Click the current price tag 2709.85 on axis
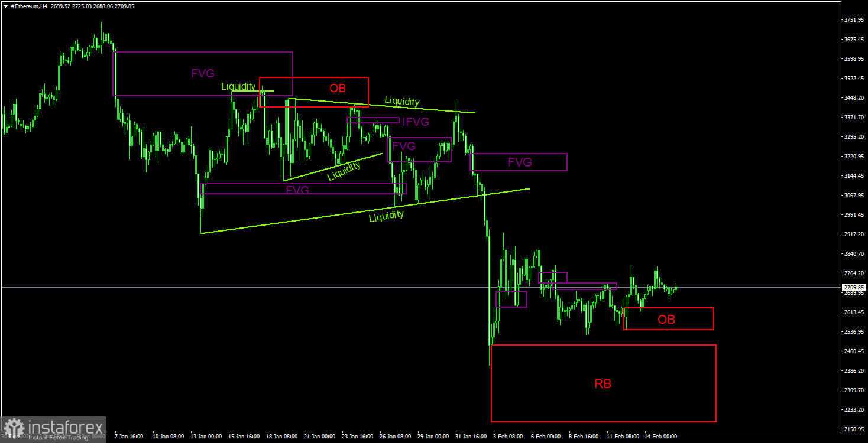This screenshot has width=868, height=443. coord(854,288)
